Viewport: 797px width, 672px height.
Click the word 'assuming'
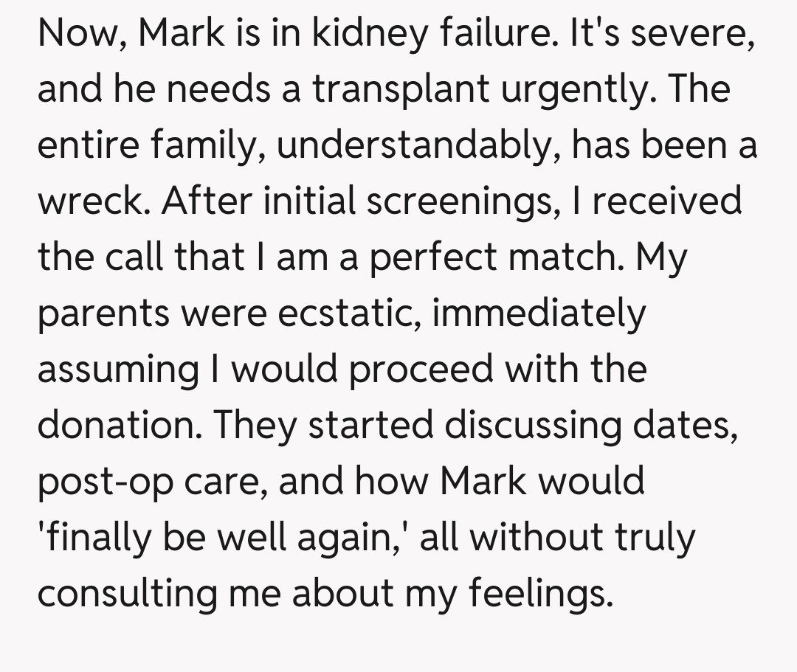point(118,369)
